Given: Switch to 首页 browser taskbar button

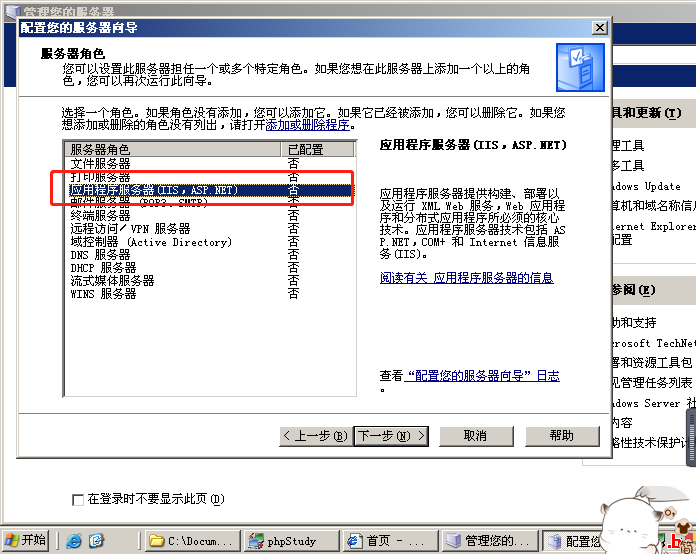Looking at the screenshot, I should tap(390, 541).
